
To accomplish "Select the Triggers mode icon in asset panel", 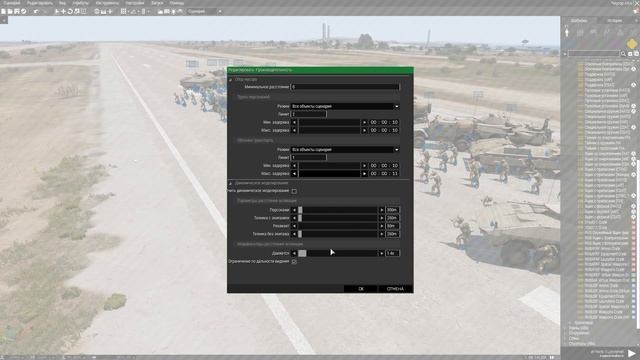I will (593, 32).
